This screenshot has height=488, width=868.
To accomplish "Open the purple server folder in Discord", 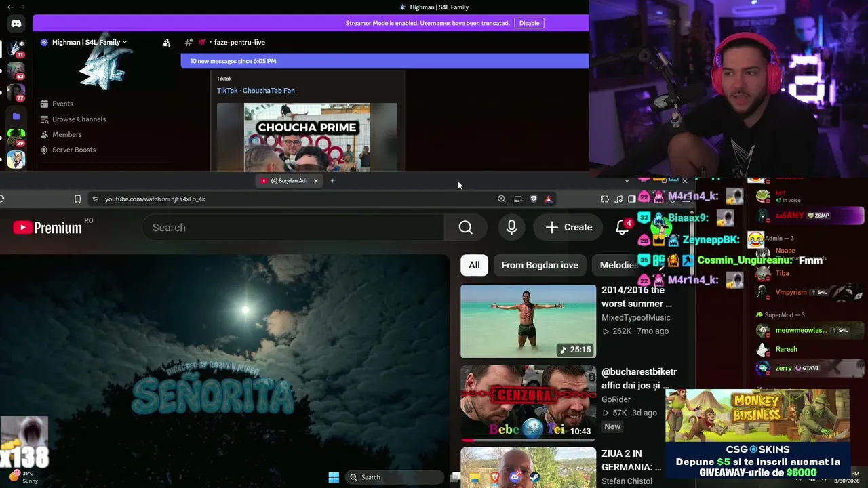I will pyautogui.click(x=16, y=116).
